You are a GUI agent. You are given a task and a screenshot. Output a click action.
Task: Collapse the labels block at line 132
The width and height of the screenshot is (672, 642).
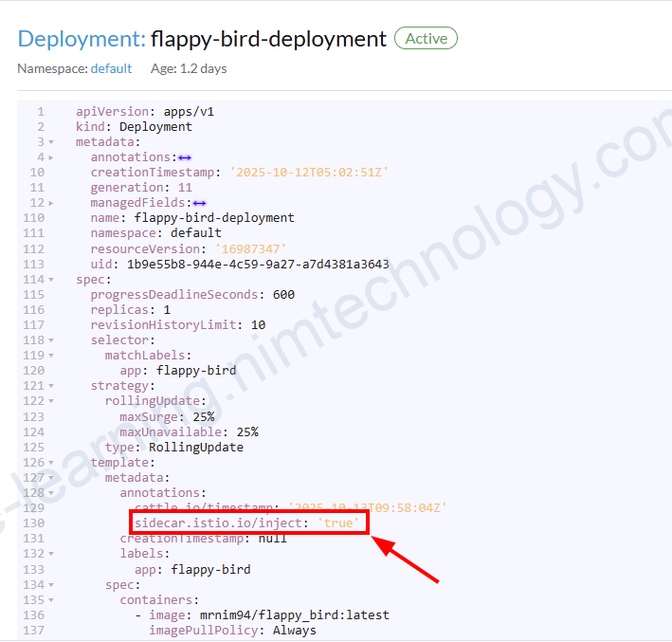tap(51, 554)
